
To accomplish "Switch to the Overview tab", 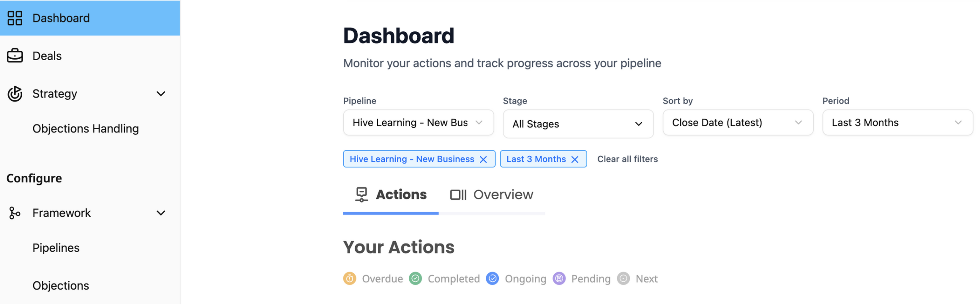I will 492,195.
